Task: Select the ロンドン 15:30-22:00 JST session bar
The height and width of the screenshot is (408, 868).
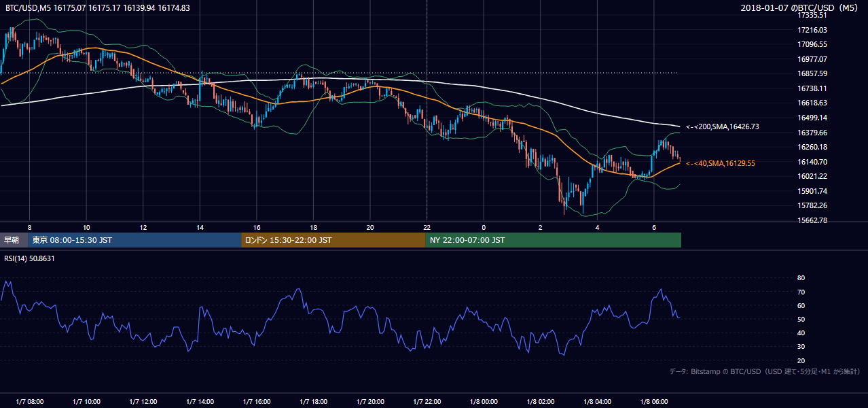Action: [x=333, y=240]
